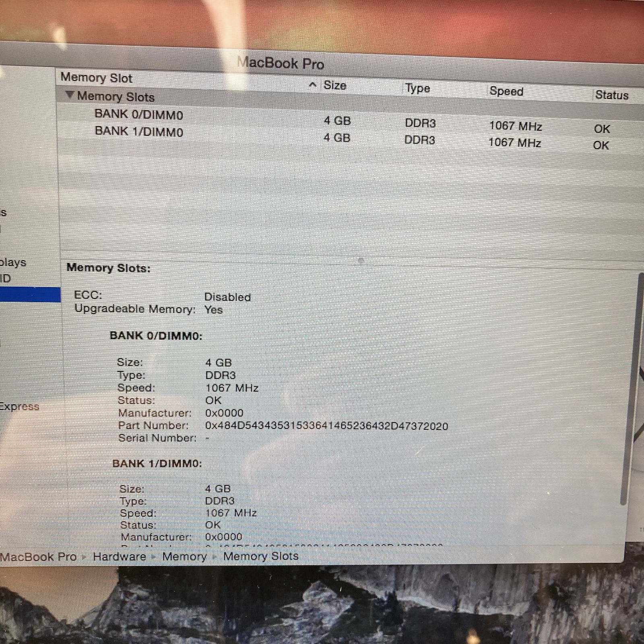
Task: Click OK status in BANK 1/DIMM0 row
Action: coord(601,145)
